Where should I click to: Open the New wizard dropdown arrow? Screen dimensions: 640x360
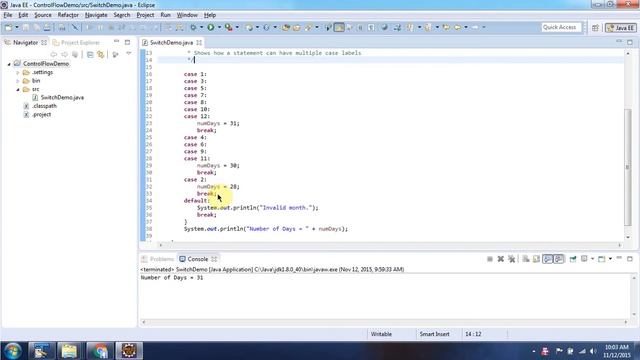(16, 27)
